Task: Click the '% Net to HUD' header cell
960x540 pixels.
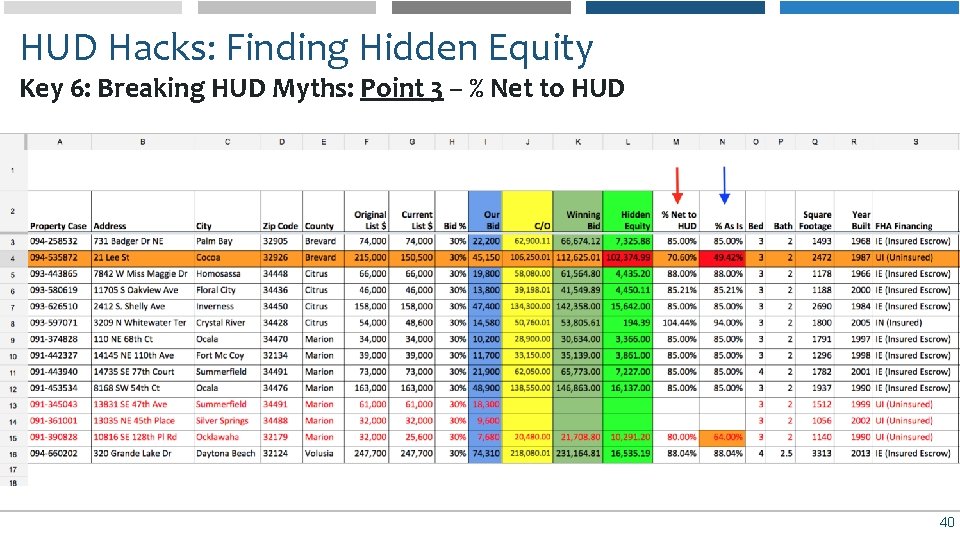Action: 676,212
